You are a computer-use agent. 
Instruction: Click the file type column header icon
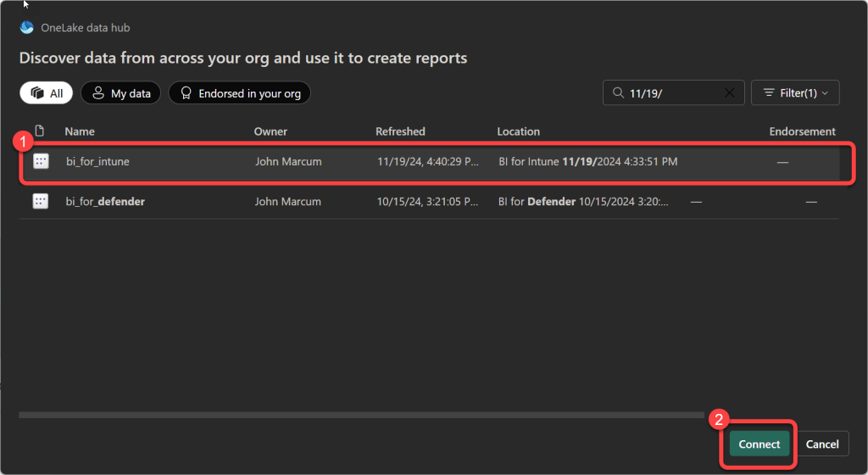tap(39, 131)
